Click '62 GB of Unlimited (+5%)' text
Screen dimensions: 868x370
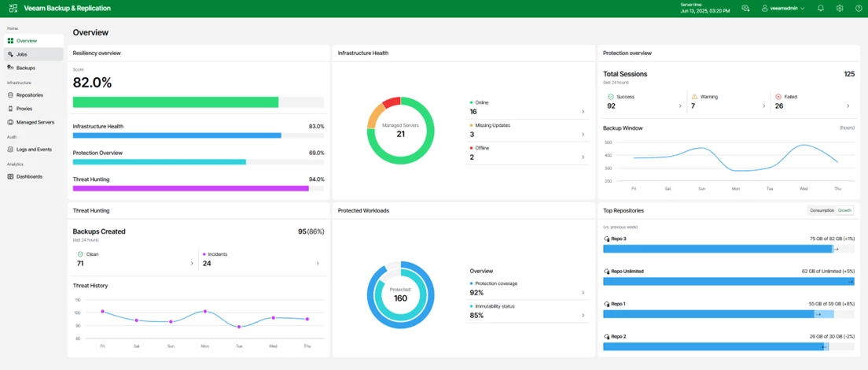pos(828,272)
